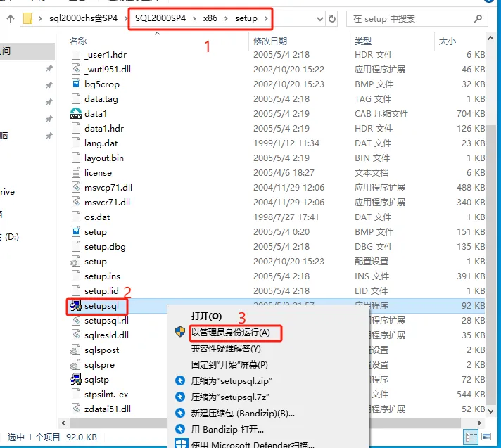Select the sqlspre settings file icon

pyautogui.click(x=76, y=364)
